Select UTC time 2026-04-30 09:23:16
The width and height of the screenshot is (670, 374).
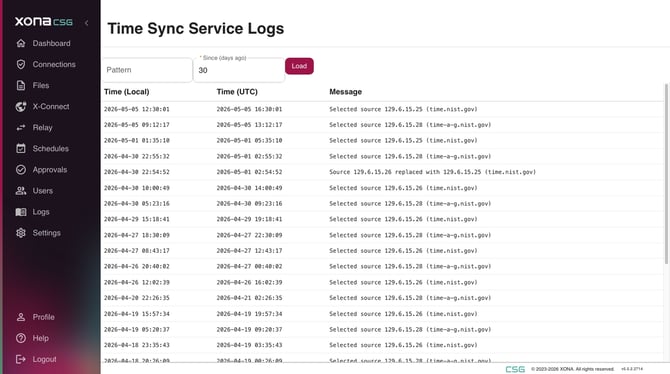coord(249,204)
